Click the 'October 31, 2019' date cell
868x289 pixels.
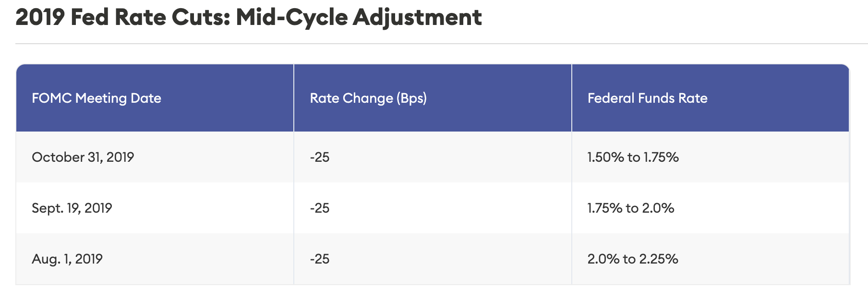point(83,157)
